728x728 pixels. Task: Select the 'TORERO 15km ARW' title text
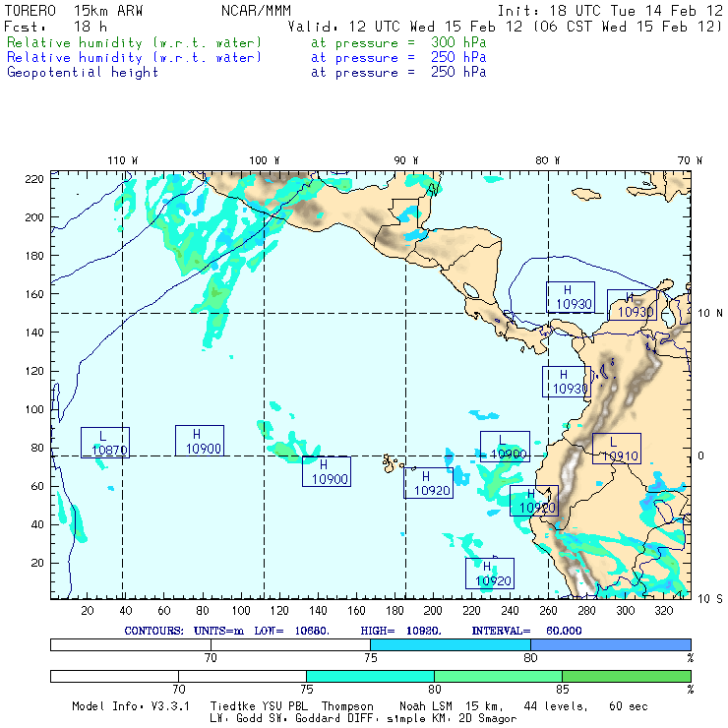[x=74, y=11]
